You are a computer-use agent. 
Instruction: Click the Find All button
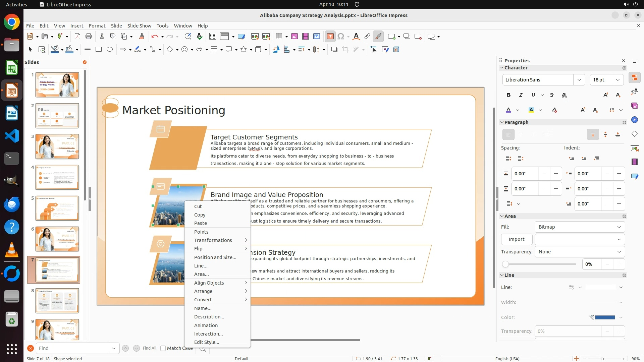coord(149,348)
